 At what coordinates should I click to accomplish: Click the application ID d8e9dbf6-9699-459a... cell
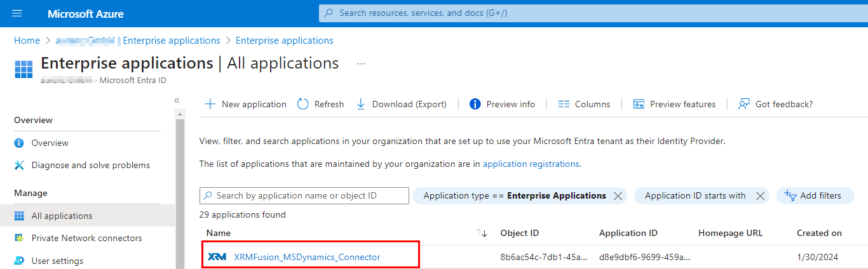point(644,257)
